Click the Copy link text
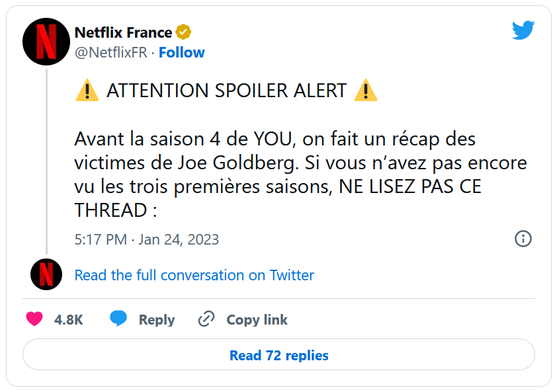 point(257,320)
